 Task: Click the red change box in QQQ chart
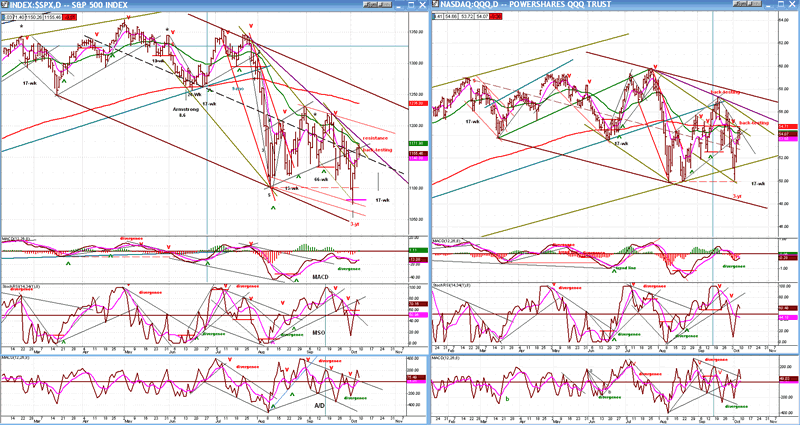495,16
